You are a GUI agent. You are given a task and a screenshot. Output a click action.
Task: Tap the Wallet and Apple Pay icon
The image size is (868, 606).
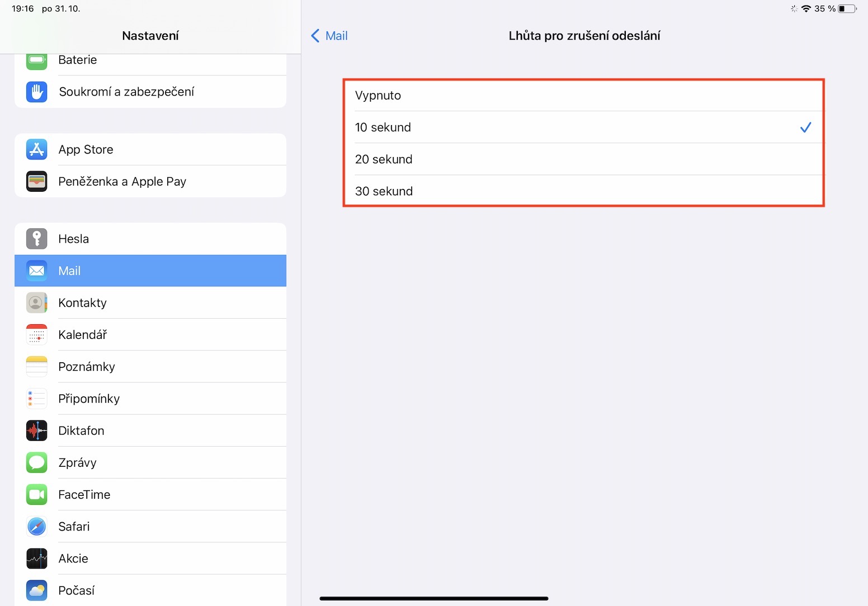(x=37, y=182)
